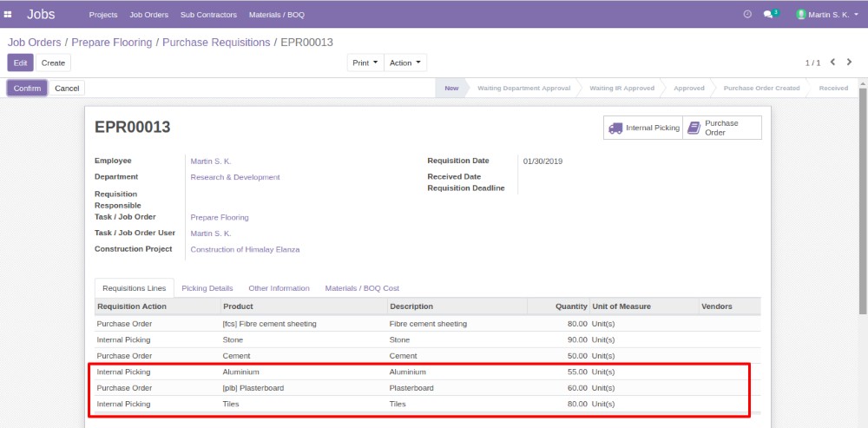Open Construction of Himalay Elanza link

[x=245, y=249]
